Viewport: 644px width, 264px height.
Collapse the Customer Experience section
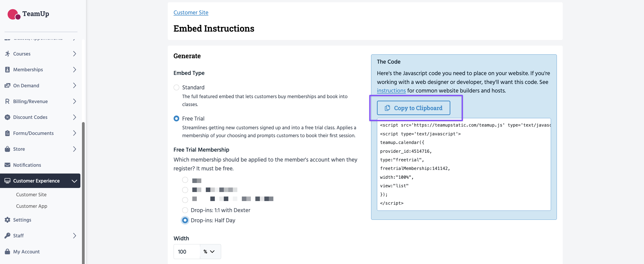[x=74, y=181]
